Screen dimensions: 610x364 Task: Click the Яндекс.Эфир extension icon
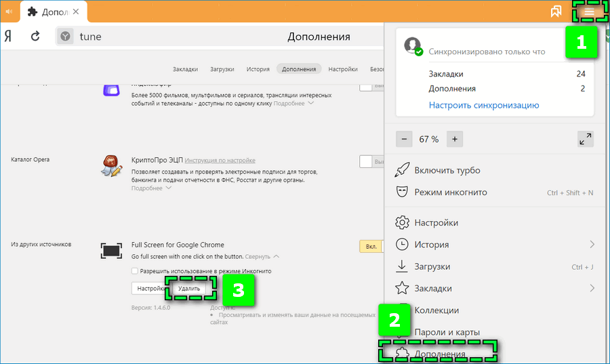click(111, 90)
